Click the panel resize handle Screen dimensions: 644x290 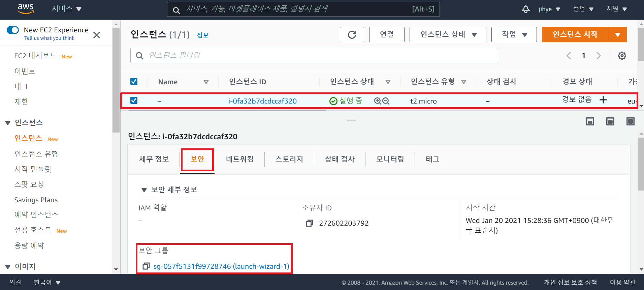pos(351,120)
